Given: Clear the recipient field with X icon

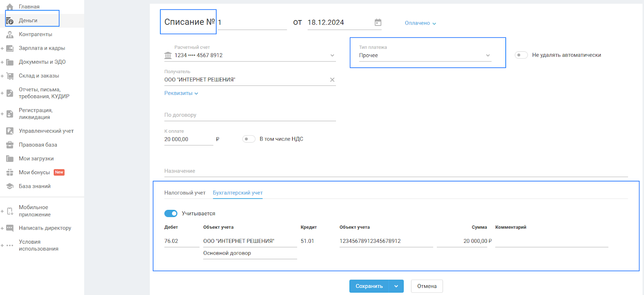Looking at the screenshot, I should click(332, 80).
